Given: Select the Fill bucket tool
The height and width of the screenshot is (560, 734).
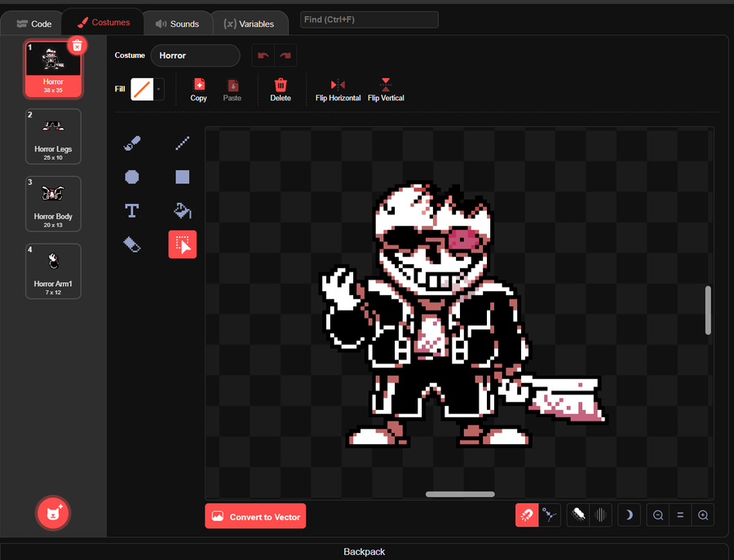Looking at the screenshot, I should (x=182, y=210).
